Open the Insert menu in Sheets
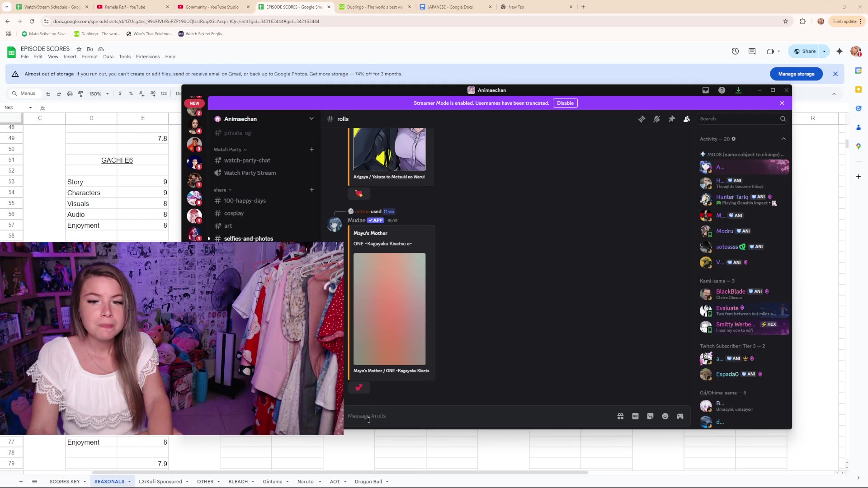The image size is (868, 488). click(x=70, y=56)
